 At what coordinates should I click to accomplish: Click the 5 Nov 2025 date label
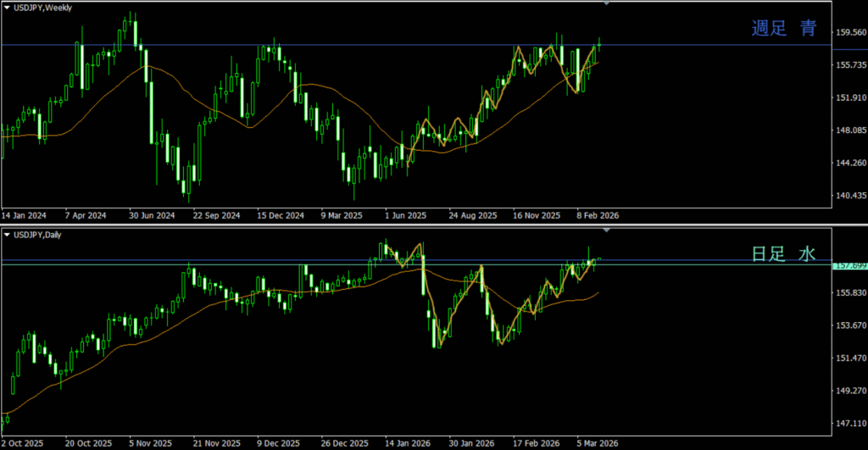(151, 443)
